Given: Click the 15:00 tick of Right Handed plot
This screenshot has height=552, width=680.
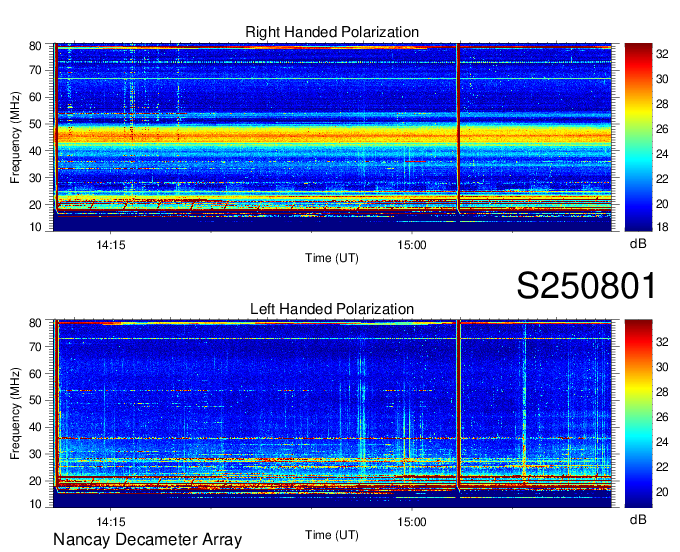Looking at the screenshot, I should (x=412, y=245).
